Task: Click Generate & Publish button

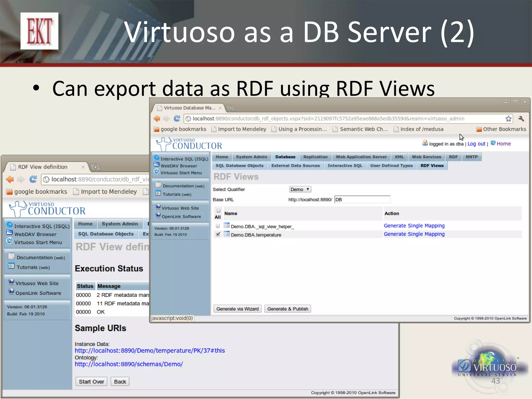Action: point(288,309)
